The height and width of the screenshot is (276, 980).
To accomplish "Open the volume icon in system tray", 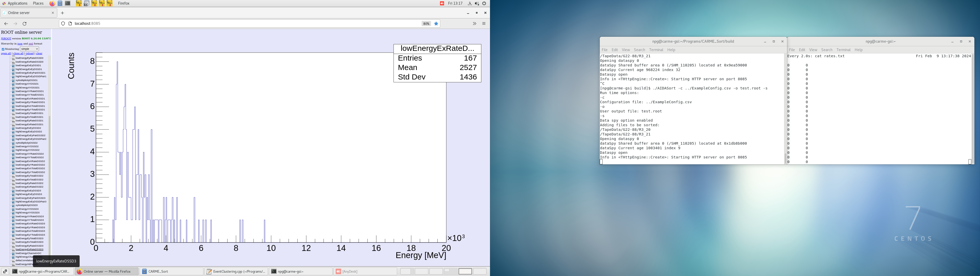I will [477, 3].
